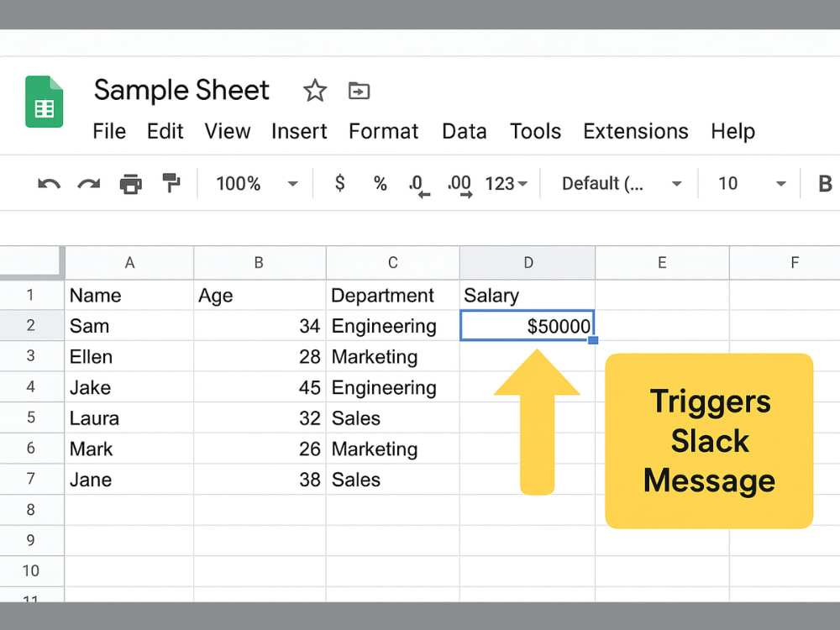This screenshot has height=630, width=840.
Task: Select the cell containing Mark
Action: click(129, 449)
